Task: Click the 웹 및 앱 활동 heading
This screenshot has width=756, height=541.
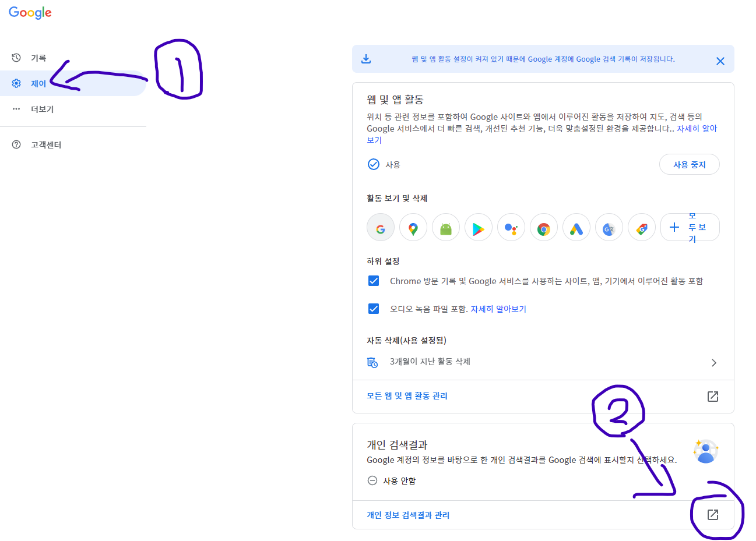Action: tap(395, 100)
